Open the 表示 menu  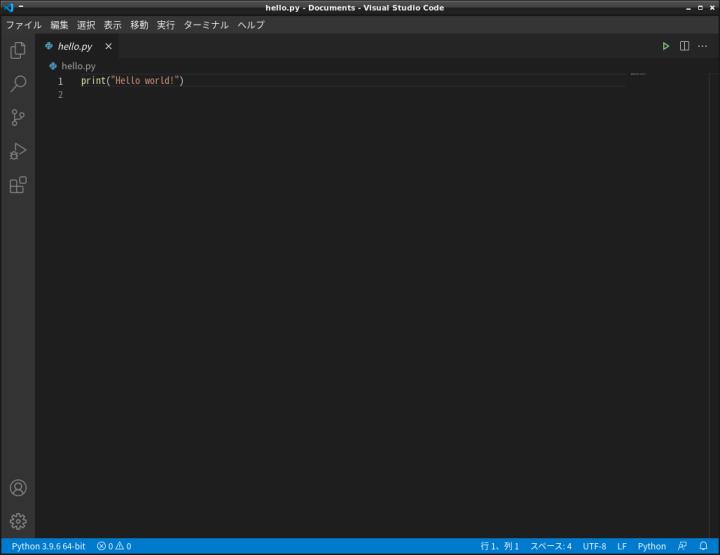click(x=112, y=25)
